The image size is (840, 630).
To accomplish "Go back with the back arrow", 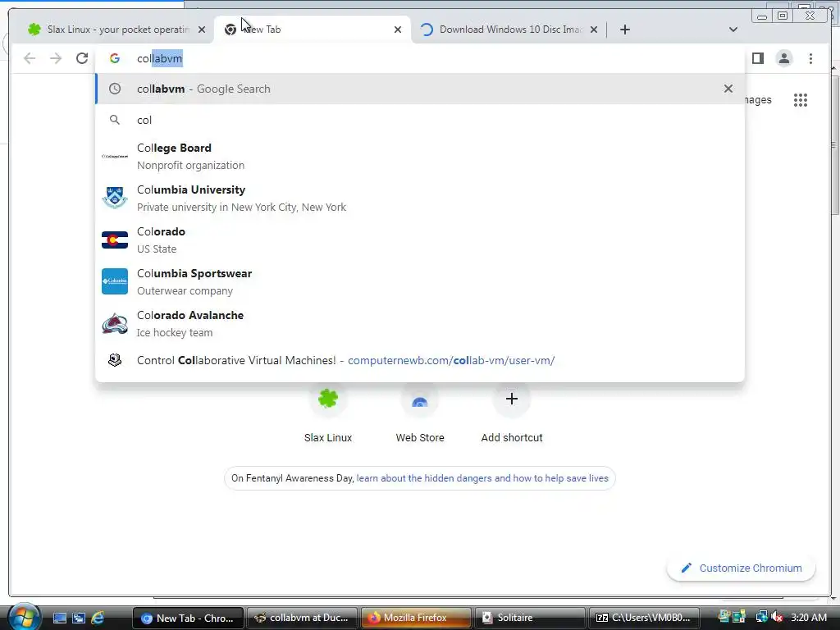I will click(x=30, y=58).
